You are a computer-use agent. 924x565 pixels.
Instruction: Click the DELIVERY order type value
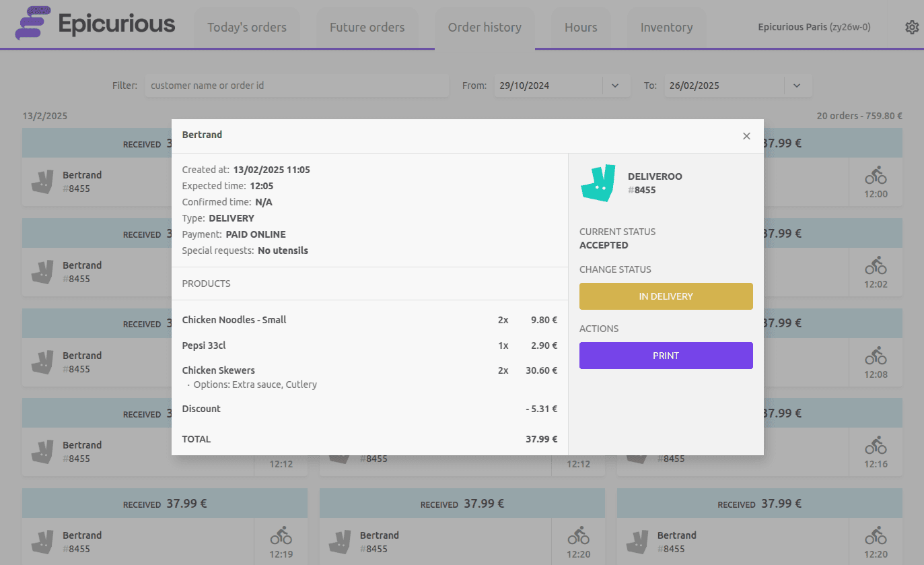[x=232, y=218]
